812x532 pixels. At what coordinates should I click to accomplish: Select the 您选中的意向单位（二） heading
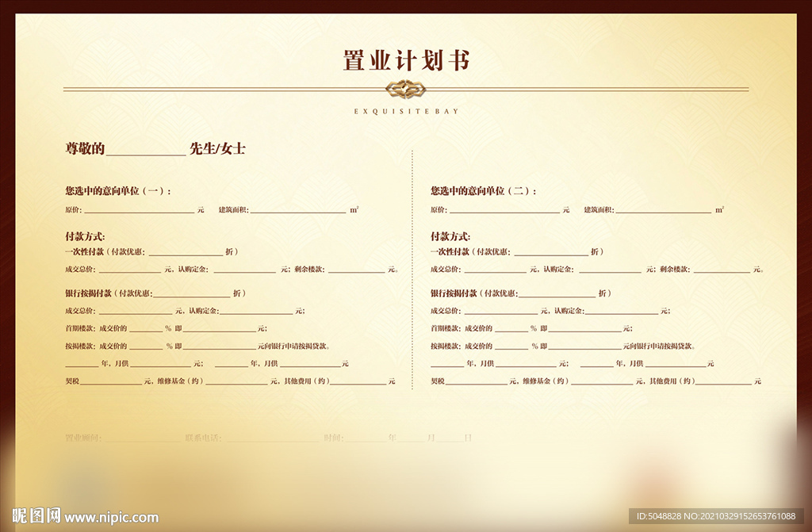(484, 190)
